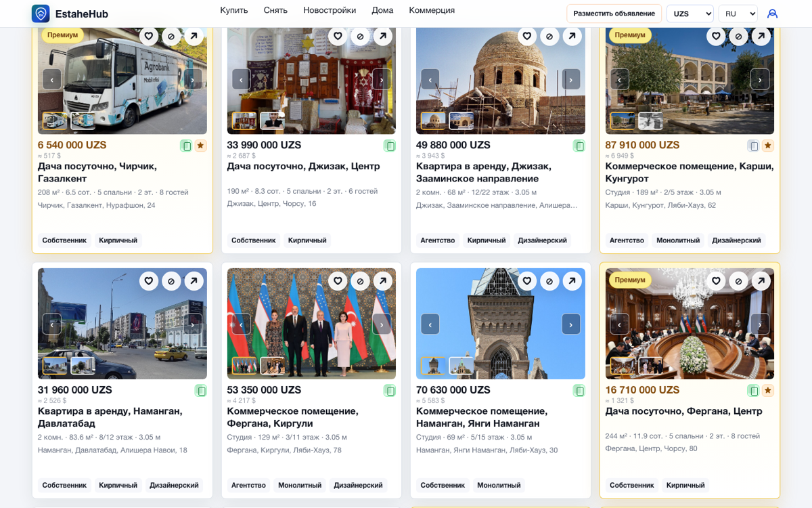Click the EstaheHub logo icon
The height and width of the screenshot is (508, 812).
(x=41, y=14)
